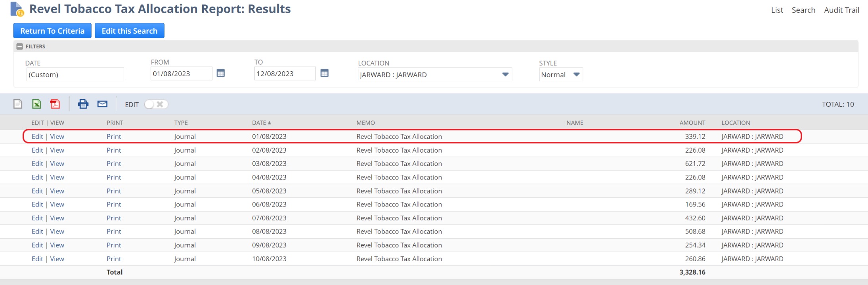Click Edit for the 06/08/2023 journal
This screenshot has width=868, height=285.
pyautogui.click(x=37, y=205)
